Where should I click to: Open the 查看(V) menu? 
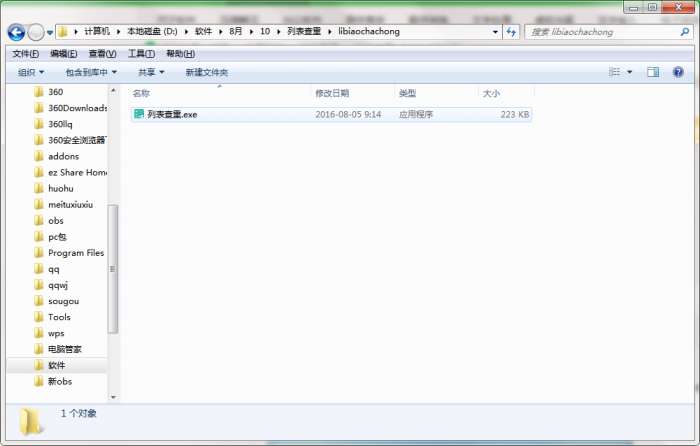point(102,54)
